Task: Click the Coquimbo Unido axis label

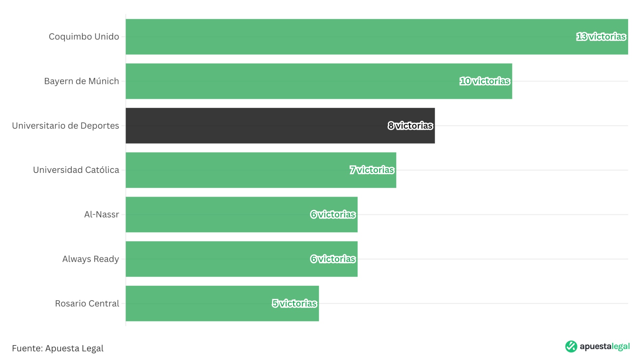Action: tap(84, 37)
